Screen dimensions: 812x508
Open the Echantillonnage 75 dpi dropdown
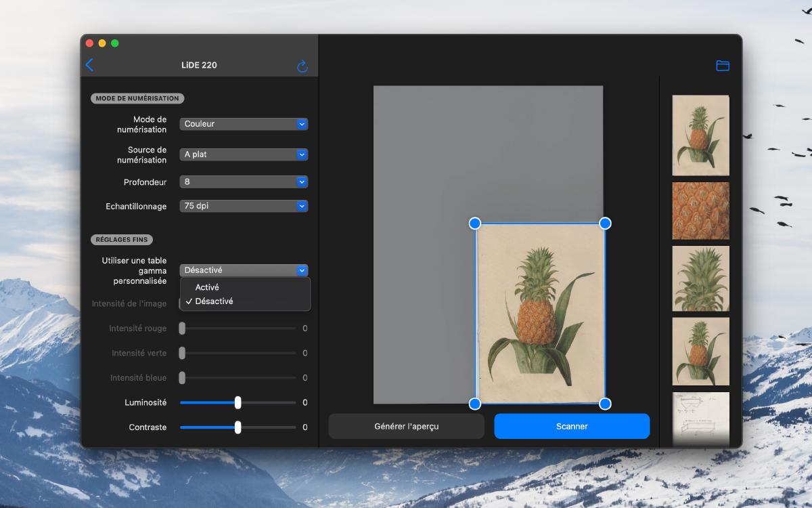click(x=244, y=206)
